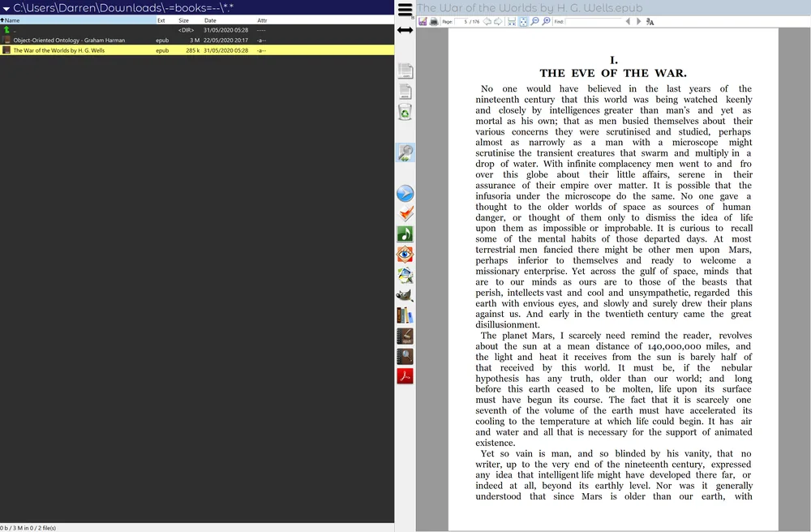The width and height of the screenshot is (811, 532).
Task: Open the photo stack image app
Action: click(x=405, y=275)
